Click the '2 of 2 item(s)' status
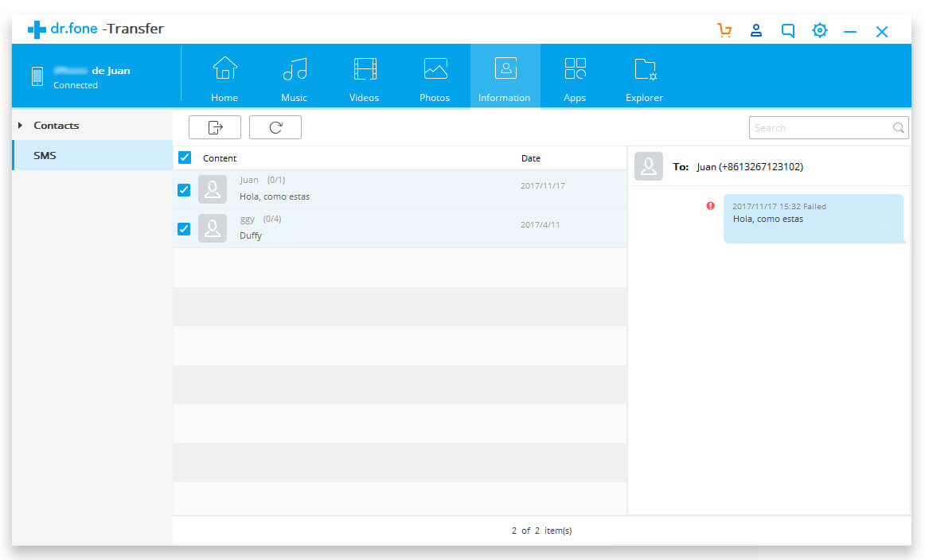The height and width of the screenshot is (560, 925). point(541,531)
